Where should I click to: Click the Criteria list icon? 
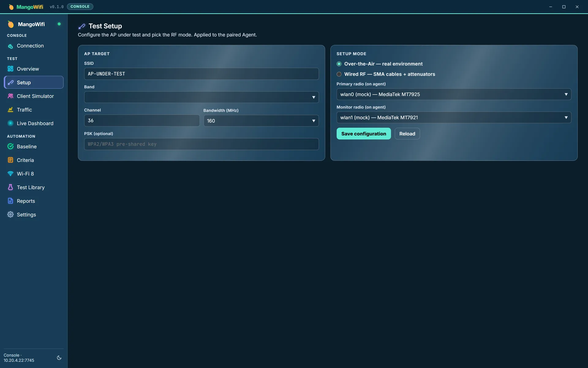(x=10, y=160)
